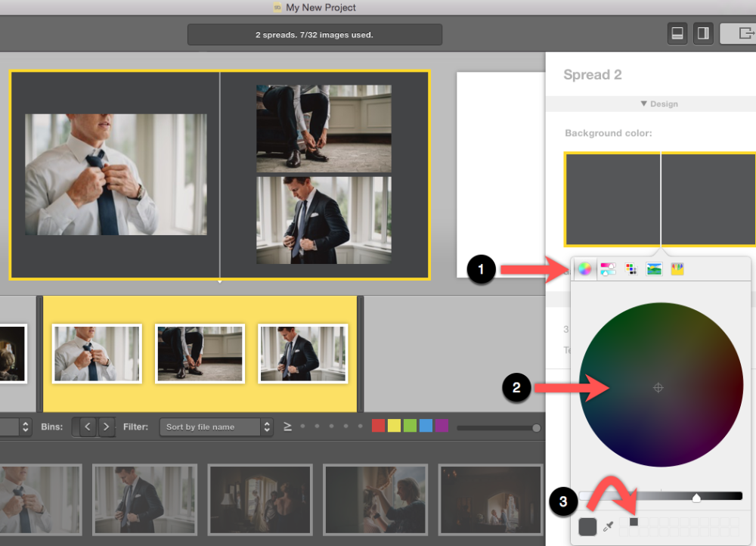Viewport: 756px width, 546px height.
Task: Pick a color with the eyedropper tool
Action: [x=609, y=526]
